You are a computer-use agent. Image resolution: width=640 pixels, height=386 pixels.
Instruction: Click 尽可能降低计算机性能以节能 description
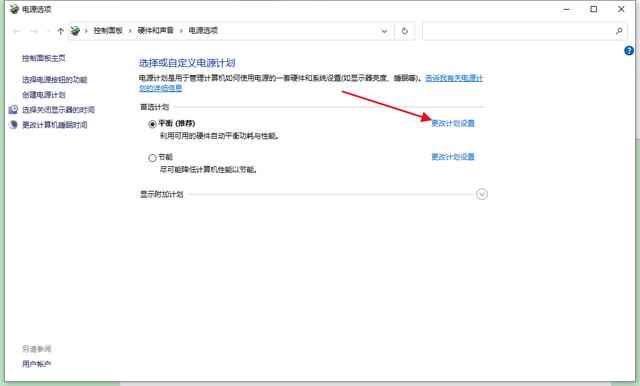(209, 170)
